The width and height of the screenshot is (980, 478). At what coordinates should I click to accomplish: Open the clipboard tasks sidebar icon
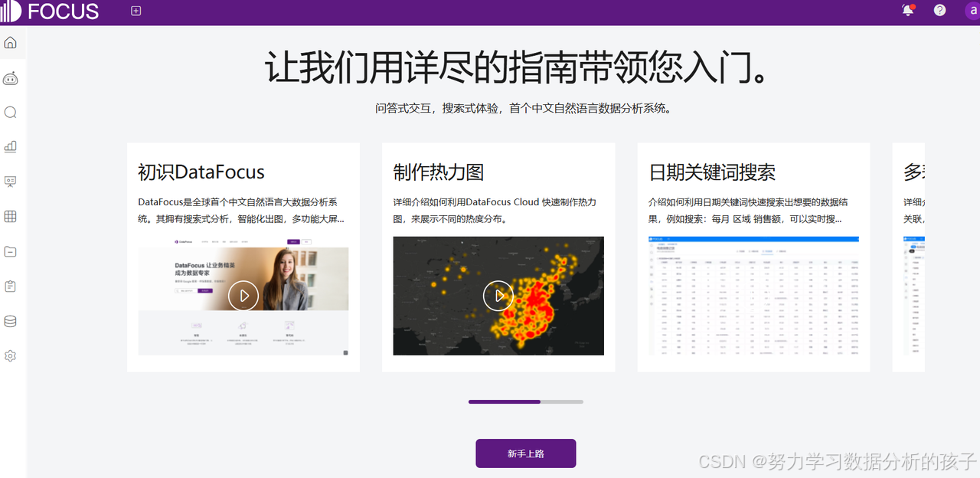tap(10, 286)
